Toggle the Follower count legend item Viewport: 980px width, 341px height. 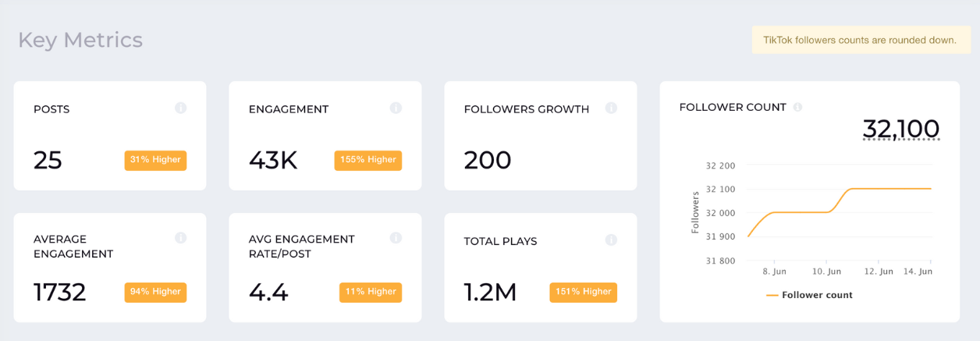click(x=809, y=295)
